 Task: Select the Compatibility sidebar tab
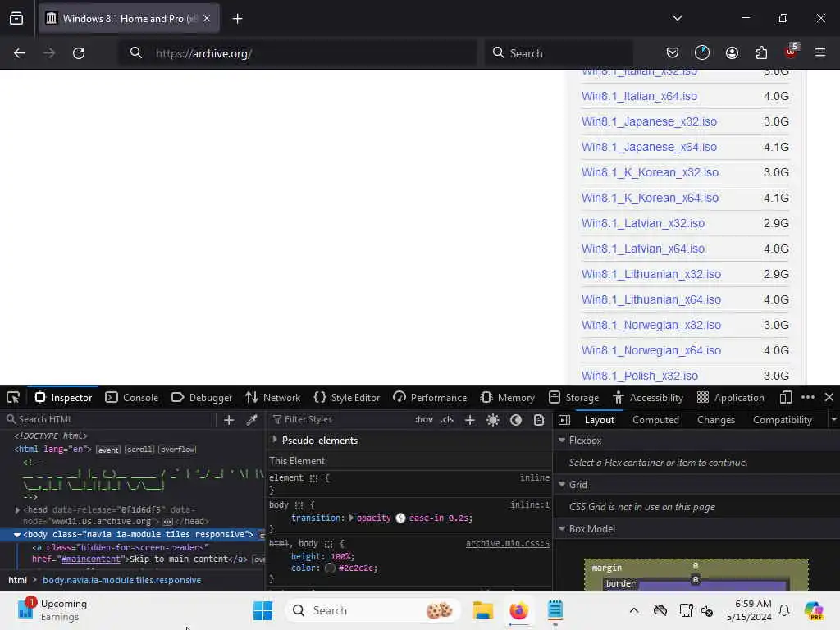click(782, 420)
